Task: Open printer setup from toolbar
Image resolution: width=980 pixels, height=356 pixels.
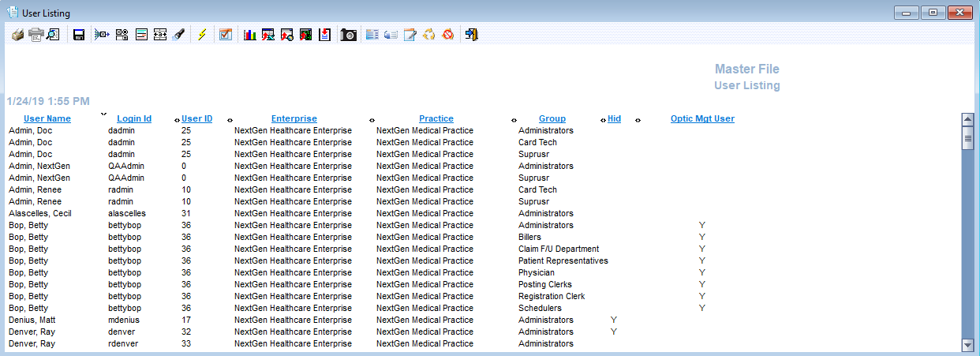Action: 36,35
